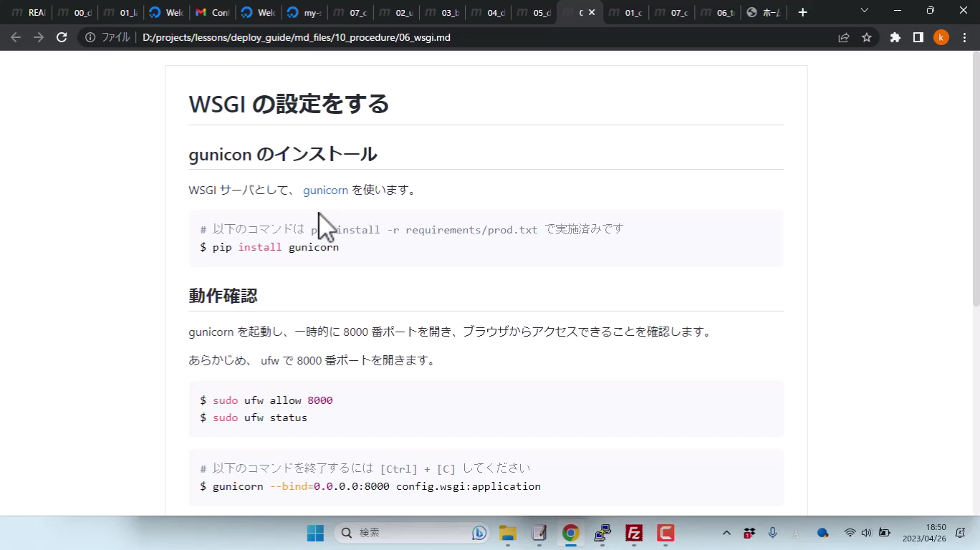Reload the current page

[x=62, y=37]
